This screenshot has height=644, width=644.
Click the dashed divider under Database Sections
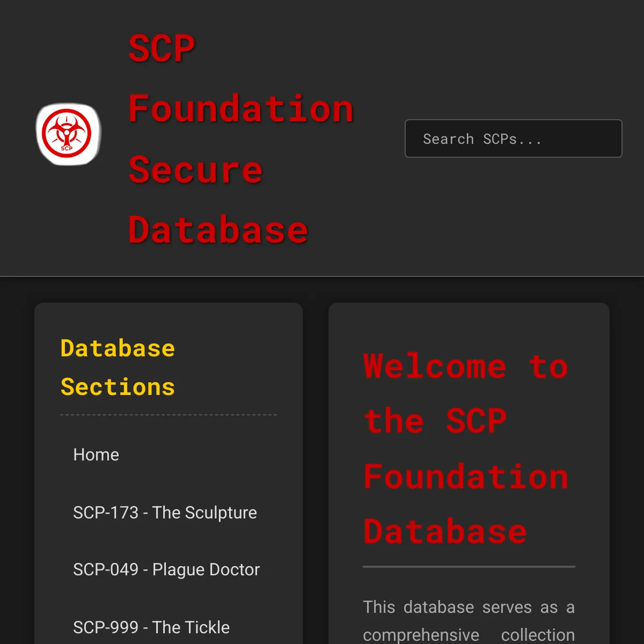[x=169, y=415]
